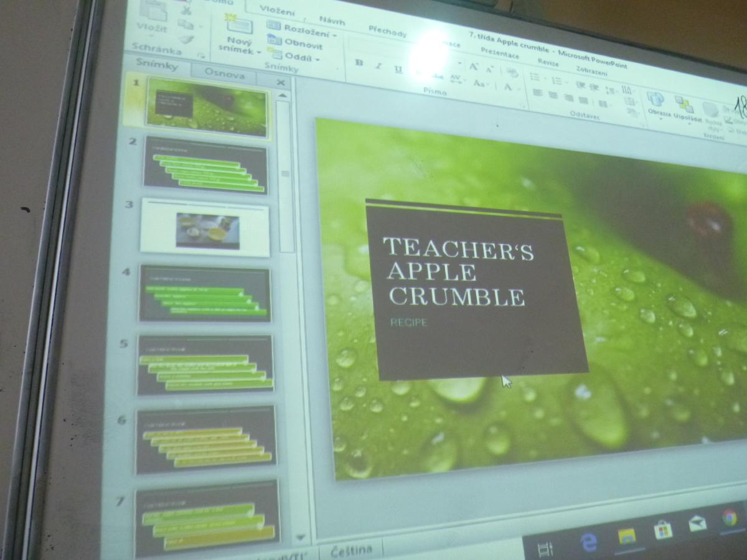Toggle Bold formatting in Písmo group
Screen dimensions: 747x560
click(x=359, y=62)
